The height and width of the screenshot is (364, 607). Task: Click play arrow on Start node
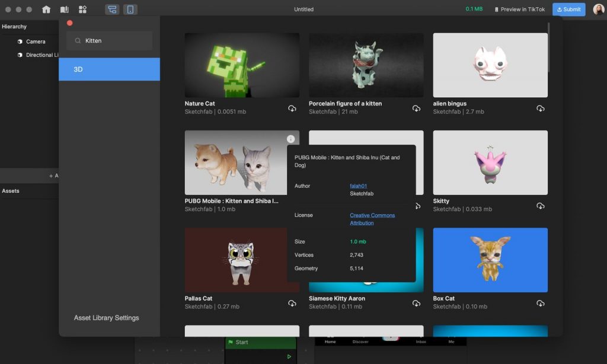289,357
